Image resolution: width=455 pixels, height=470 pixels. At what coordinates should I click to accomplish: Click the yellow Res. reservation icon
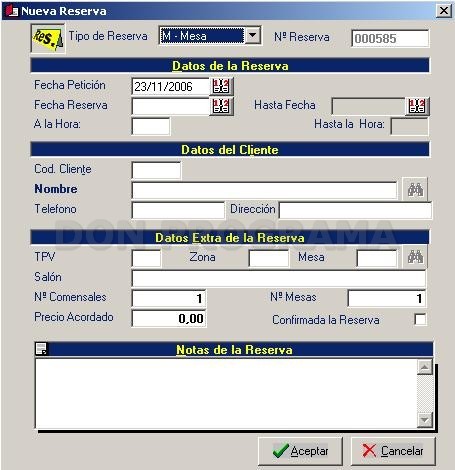click(x=48, y=38)
